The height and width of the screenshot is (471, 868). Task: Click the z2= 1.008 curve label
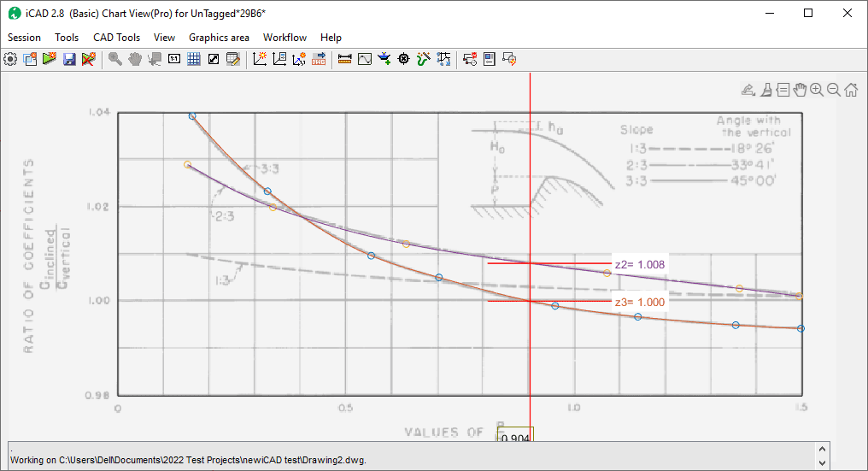[639, 264]
